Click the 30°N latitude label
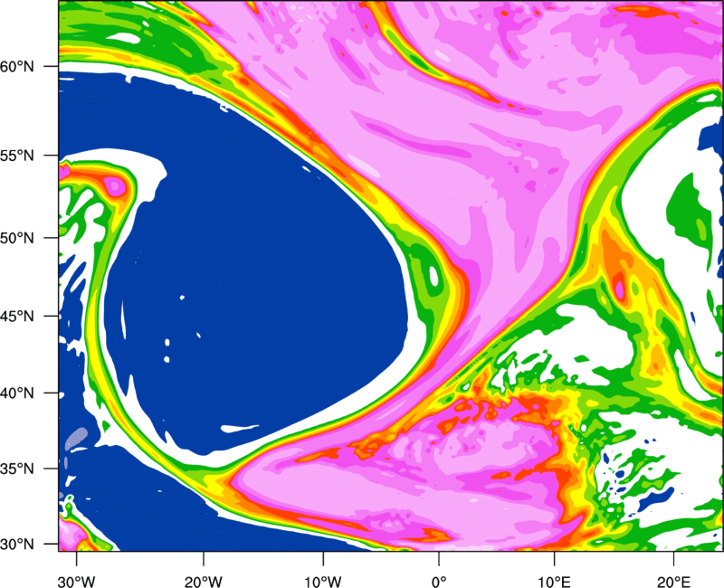724x588 pixels. coord(17,545)
